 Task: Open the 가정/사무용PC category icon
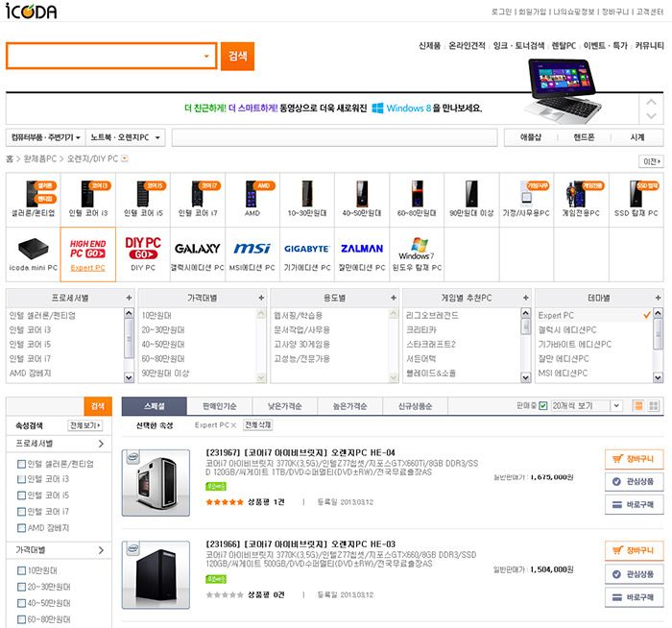[526, 200]
